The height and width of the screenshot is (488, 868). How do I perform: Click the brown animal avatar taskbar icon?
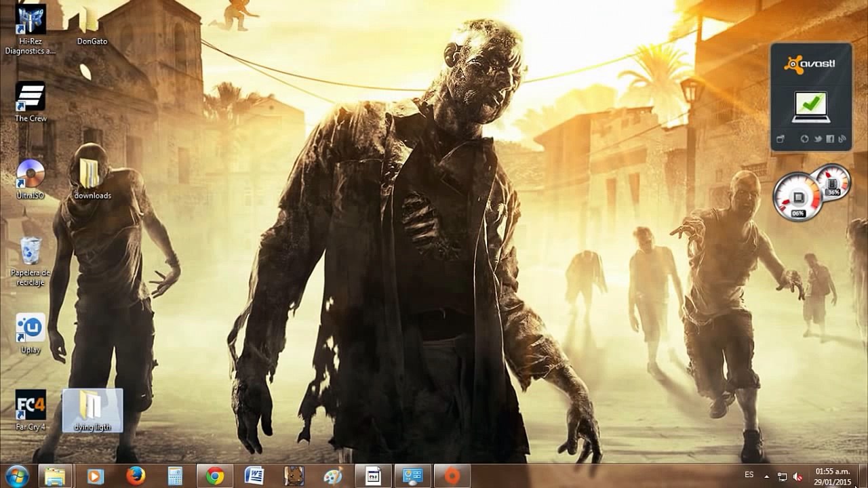[294, 476]
